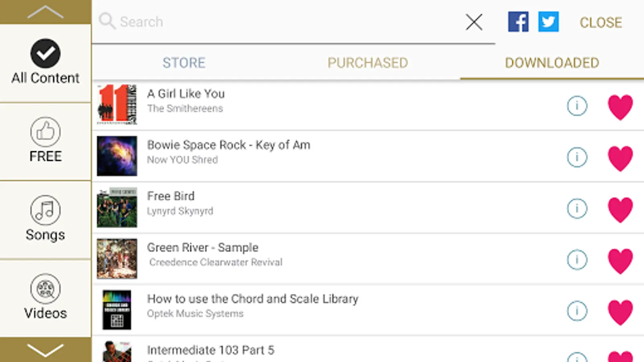Image resolution: width=644 pixels, height=362 pixels.
Task: Click the Search input field
Action: coord(282,22)
